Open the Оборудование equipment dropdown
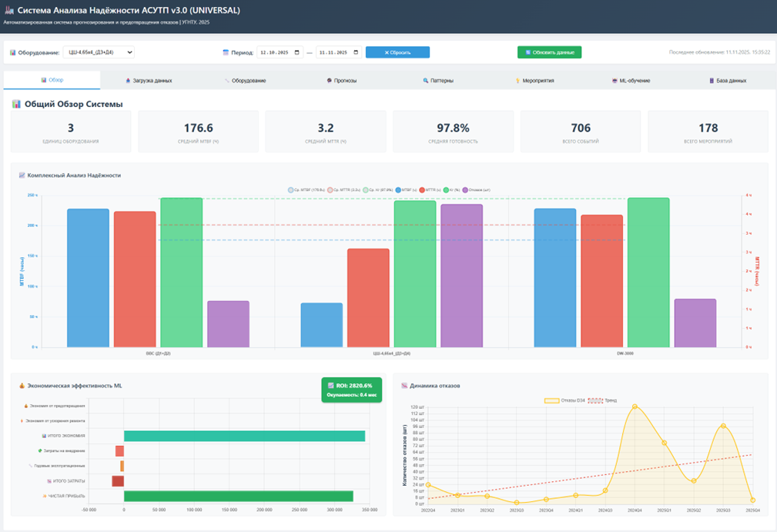The width and height of the screenshot is (777, 532). pos(99,52)
